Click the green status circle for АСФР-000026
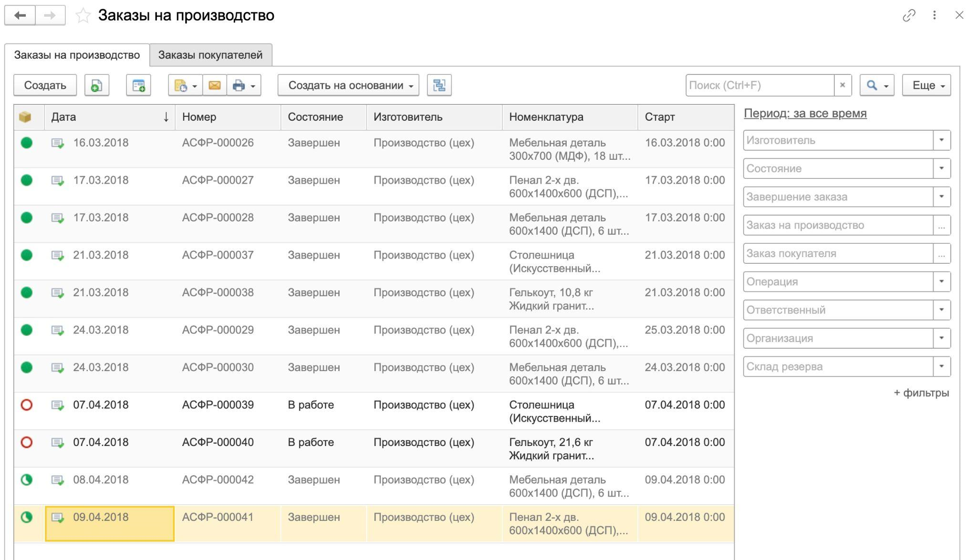The image size is (977, 560). [x=27, y=143]
